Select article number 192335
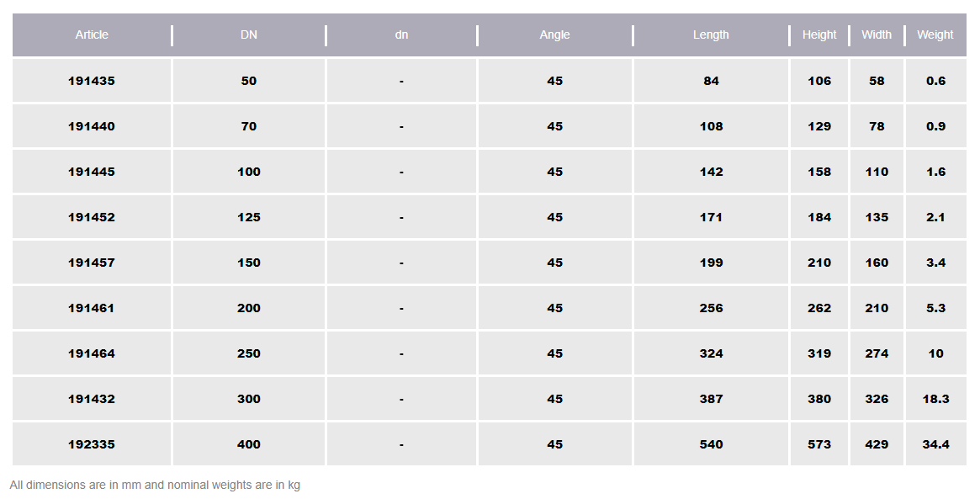The image size is (980, 499). click(92, 444)
